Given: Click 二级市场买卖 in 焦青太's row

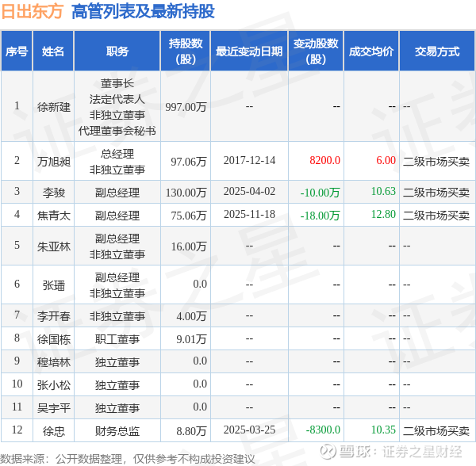Looking at the screenshot, I should click(436, 216).
